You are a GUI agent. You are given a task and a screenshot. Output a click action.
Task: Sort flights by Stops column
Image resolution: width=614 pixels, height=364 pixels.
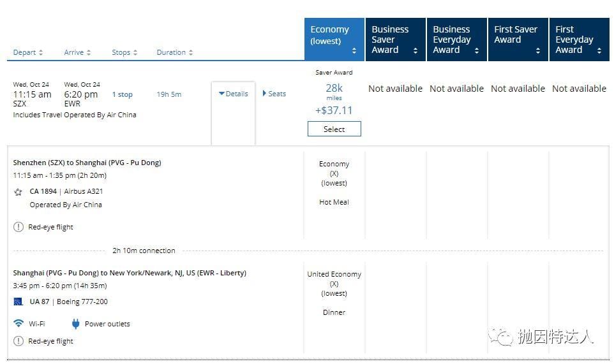tap(124, 52)
